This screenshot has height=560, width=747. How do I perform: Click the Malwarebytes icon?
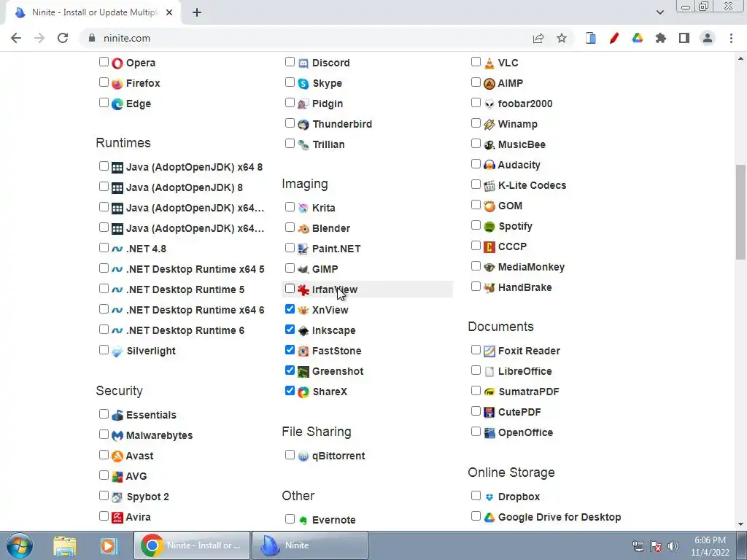pyautogui.click(x=117, y=436)
